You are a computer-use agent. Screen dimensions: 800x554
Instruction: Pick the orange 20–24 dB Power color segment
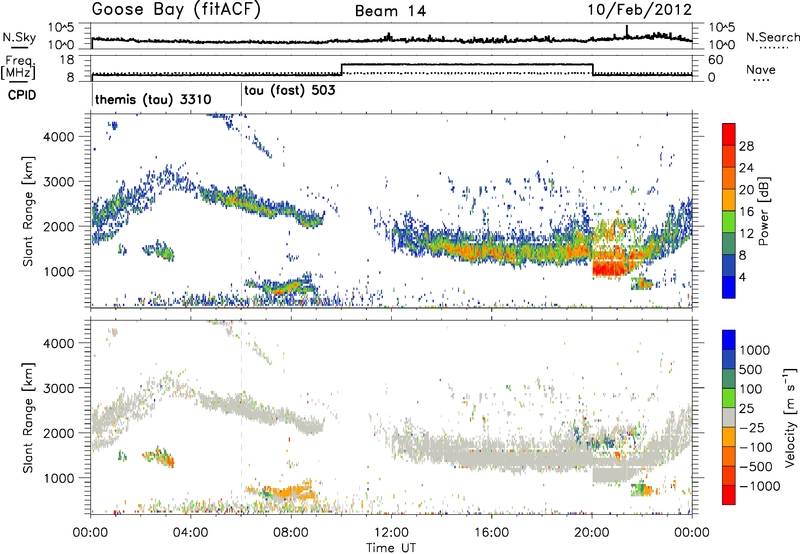(x=729, y=178)
